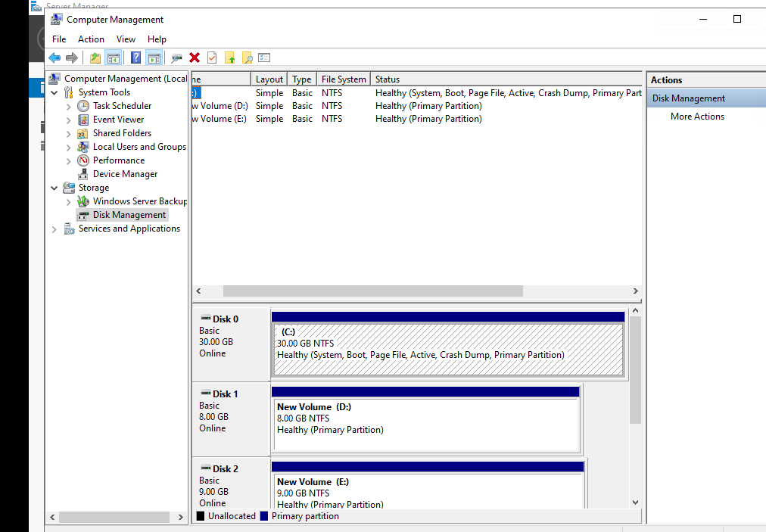Click the folder with magnifier icon
This screenshot has width=766, height=532.
click(x=248, y=58)
